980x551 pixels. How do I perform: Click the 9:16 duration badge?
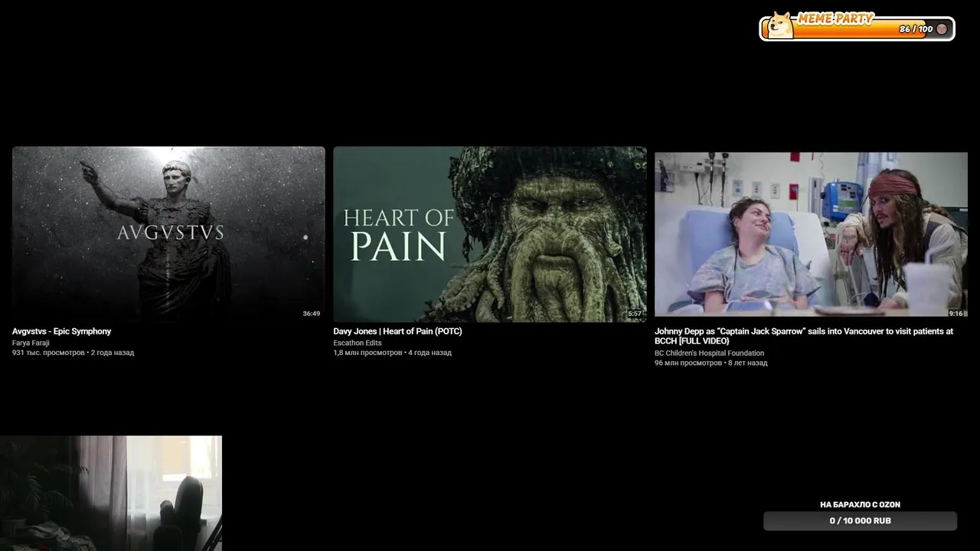(955, 314)
